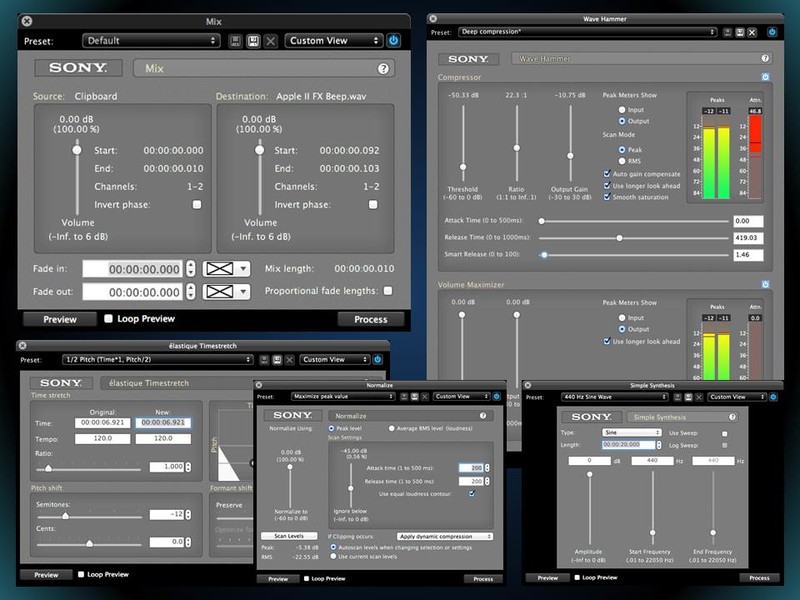The image size is (800, 600).
Task: Select the RMS scan mode radio button
Action: coord(622,161)
